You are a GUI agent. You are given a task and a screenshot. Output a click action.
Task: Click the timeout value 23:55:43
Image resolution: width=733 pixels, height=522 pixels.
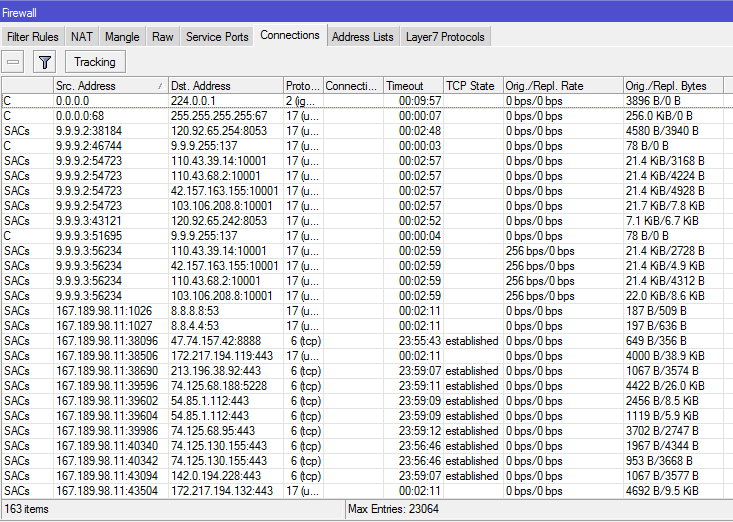(420, 341)
